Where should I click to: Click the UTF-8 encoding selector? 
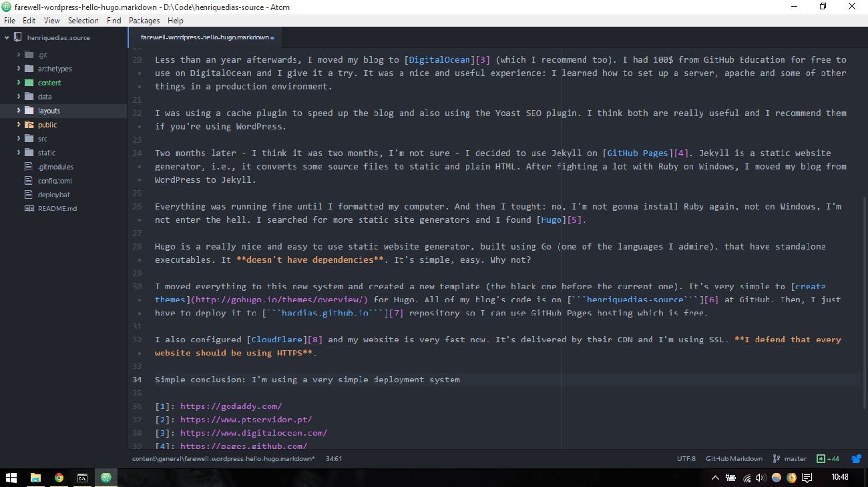coord(686,459)
